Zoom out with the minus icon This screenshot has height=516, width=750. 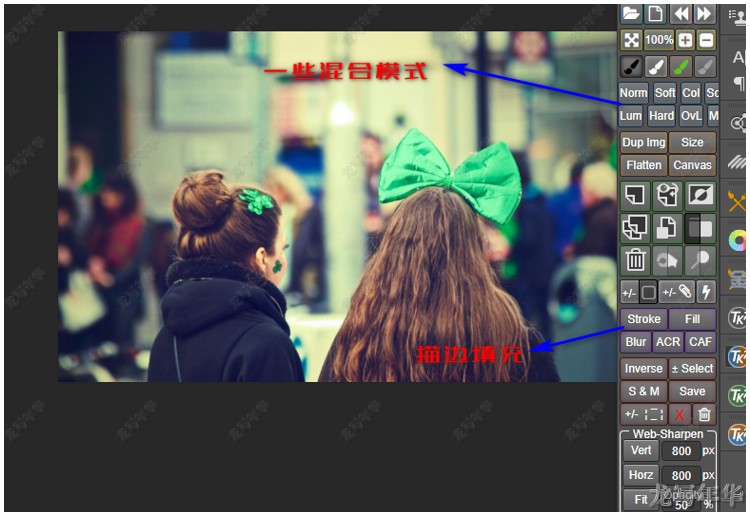(x=706, y=40)
